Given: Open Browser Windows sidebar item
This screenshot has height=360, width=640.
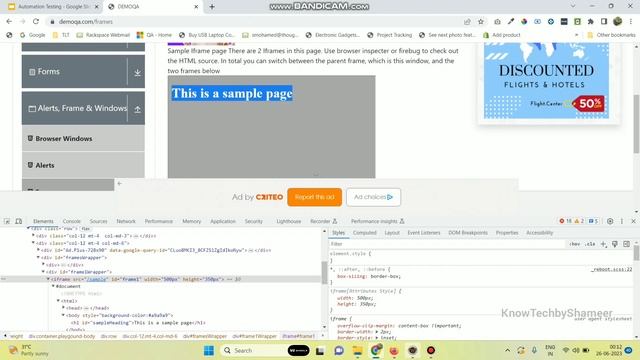Looking at the screenshot, I should pyautogui.click(x=83, y=138).
